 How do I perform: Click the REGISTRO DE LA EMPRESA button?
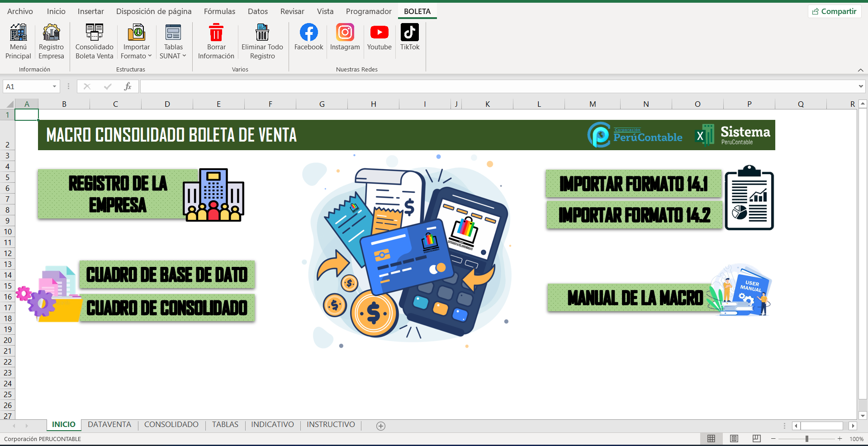[118, 194]
